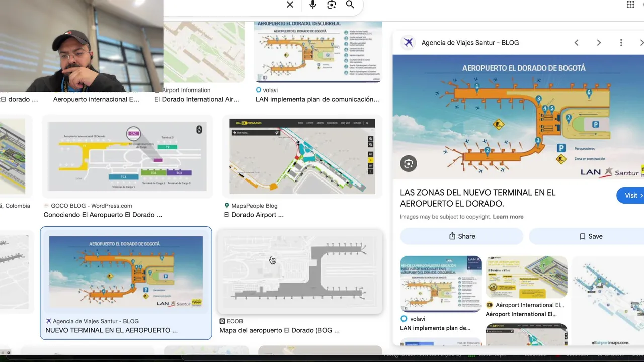Select related Aéroport International El... thumbnail
This screenshot has width=644, height=362.
(526, 277)
